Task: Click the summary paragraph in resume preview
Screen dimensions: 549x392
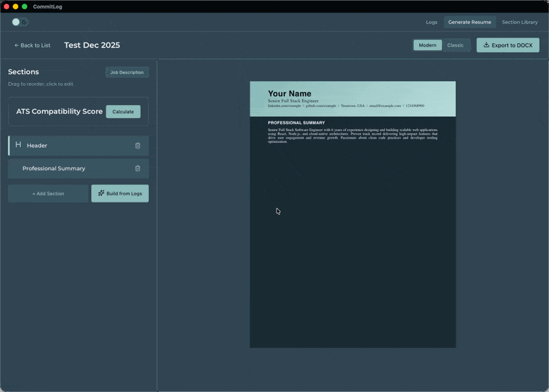Action: (352, 135)
